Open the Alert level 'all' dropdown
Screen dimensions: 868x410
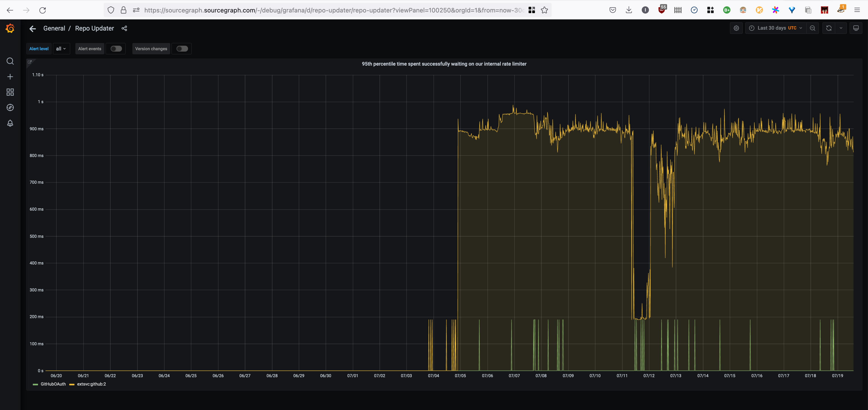pos(61,49)
